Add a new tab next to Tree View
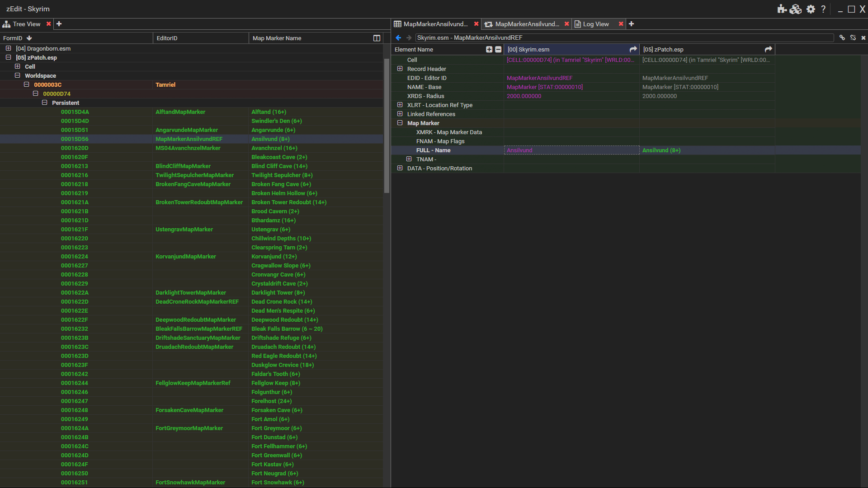Image resolution: width=868 pixels, height=488 pixels. pos(59,24)
